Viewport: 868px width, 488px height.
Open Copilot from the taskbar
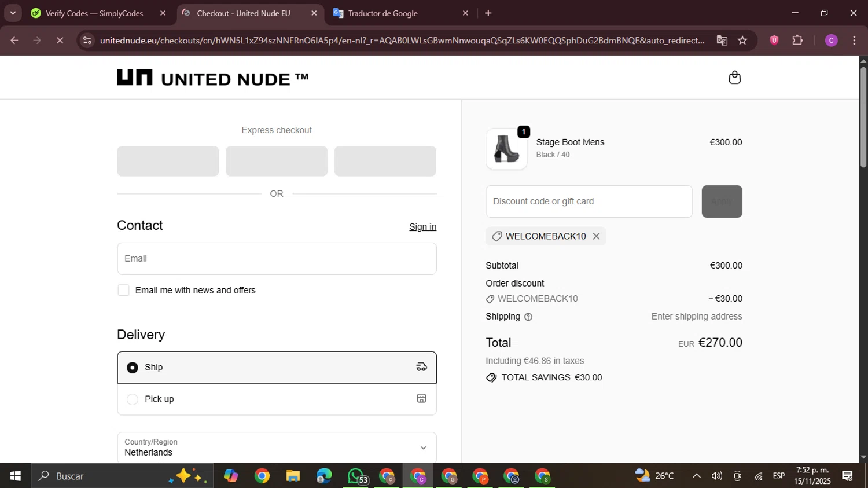[x=231, y=476]
